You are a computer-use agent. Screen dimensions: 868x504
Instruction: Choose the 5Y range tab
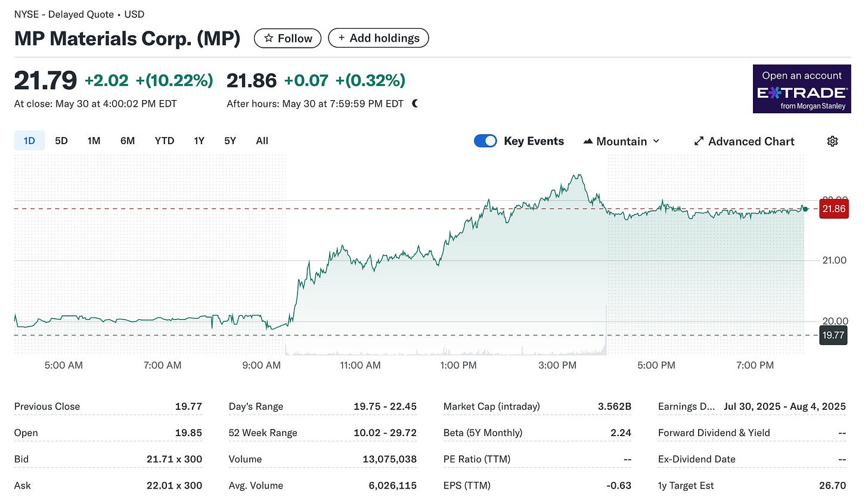point(230,141)
